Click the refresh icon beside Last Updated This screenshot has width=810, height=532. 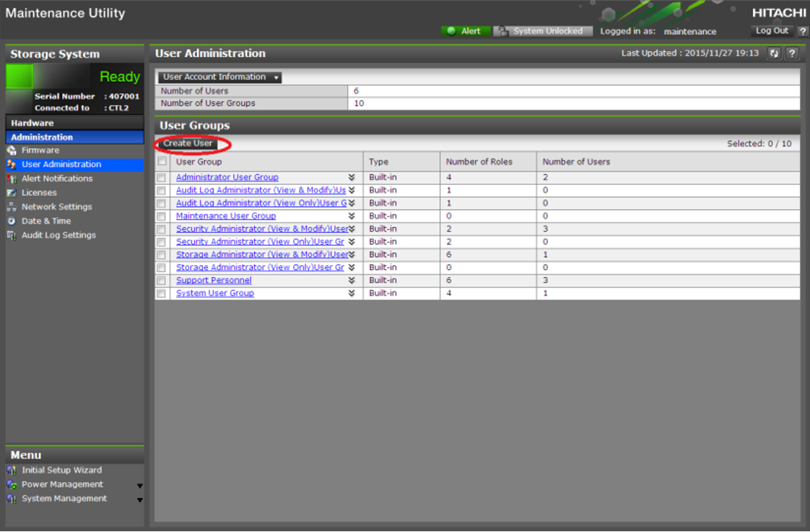click(774, 53)
